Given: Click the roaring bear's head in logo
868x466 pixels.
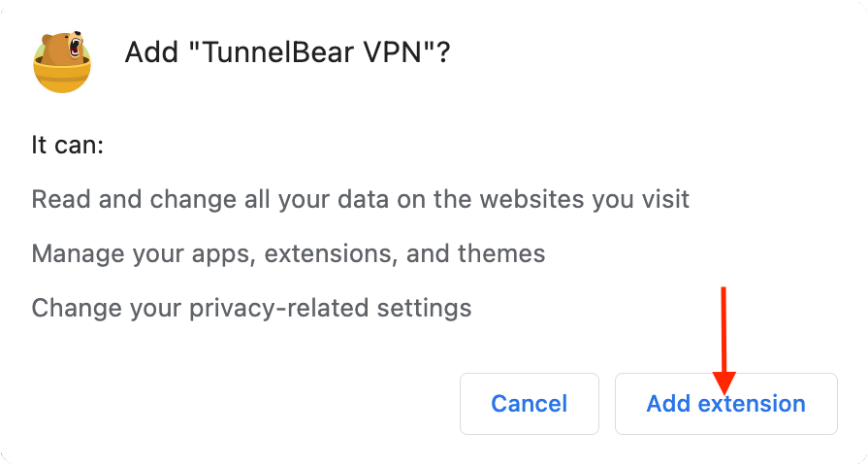Looking at the screenshot, I should tap(64, 48).
